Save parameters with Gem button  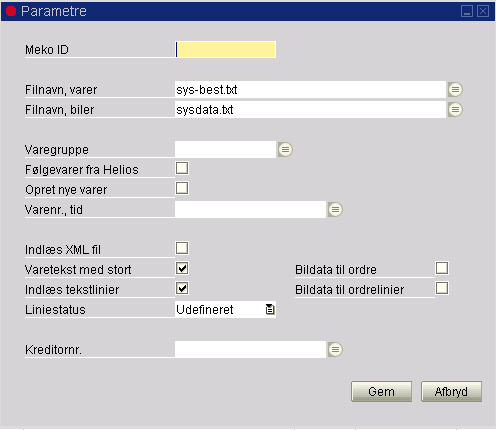381,391
